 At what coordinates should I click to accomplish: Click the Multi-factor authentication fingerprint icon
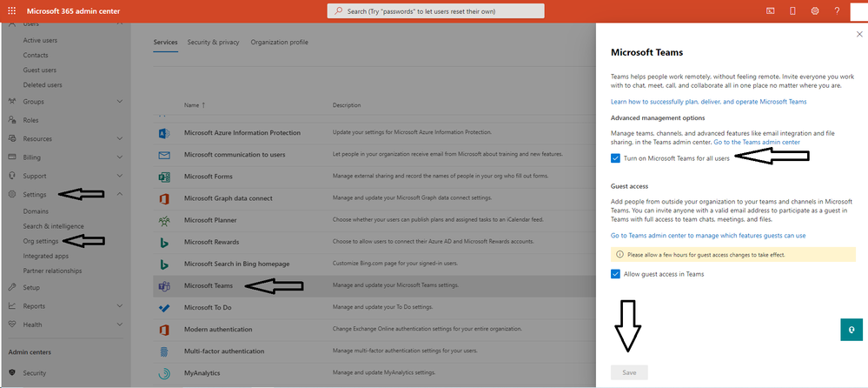164,351
